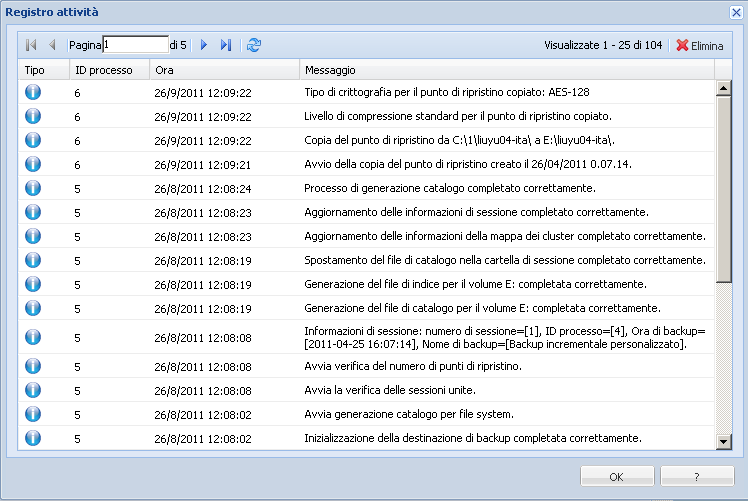Jump to the last log page
This screenshot has width=748, height=501.
pyautogui.click(x=226, y=45)
